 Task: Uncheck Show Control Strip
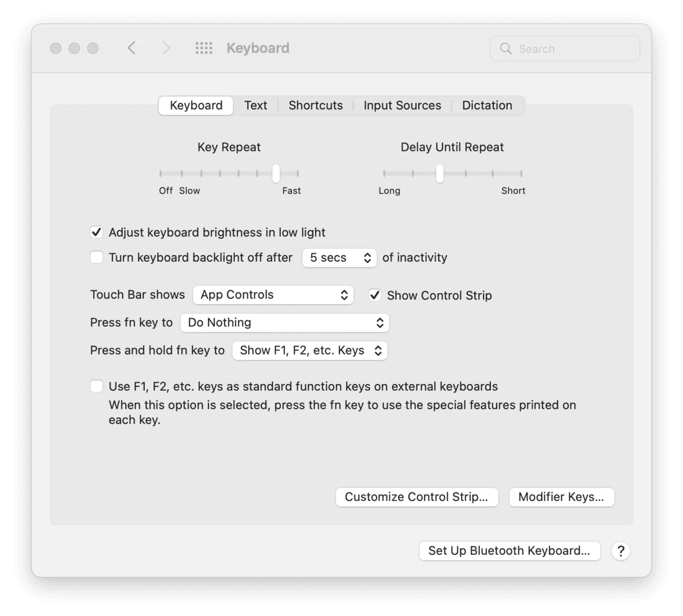click(375, 295)
